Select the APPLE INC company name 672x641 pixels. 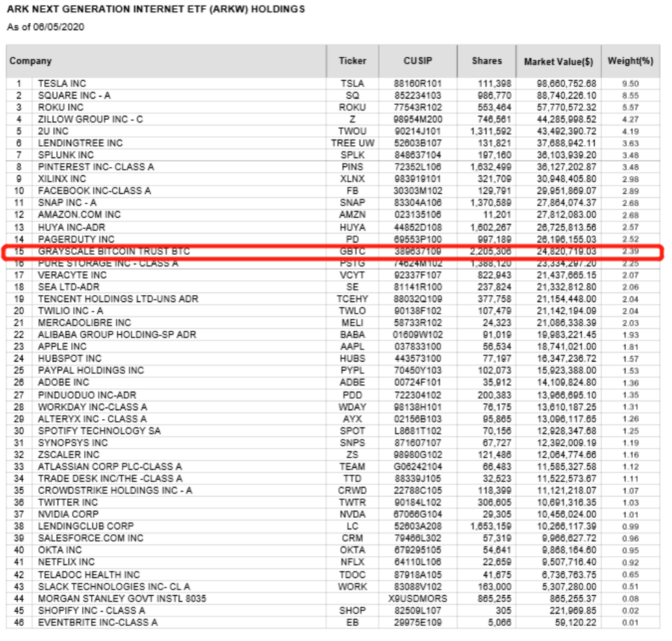(x=62, y=347)
